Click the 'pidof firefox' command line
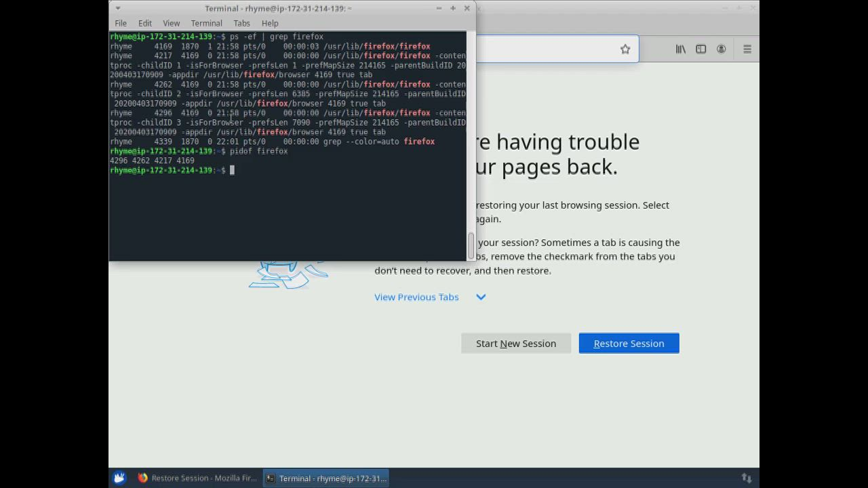This screenshot has width=868, height=488. coord(258,151)
